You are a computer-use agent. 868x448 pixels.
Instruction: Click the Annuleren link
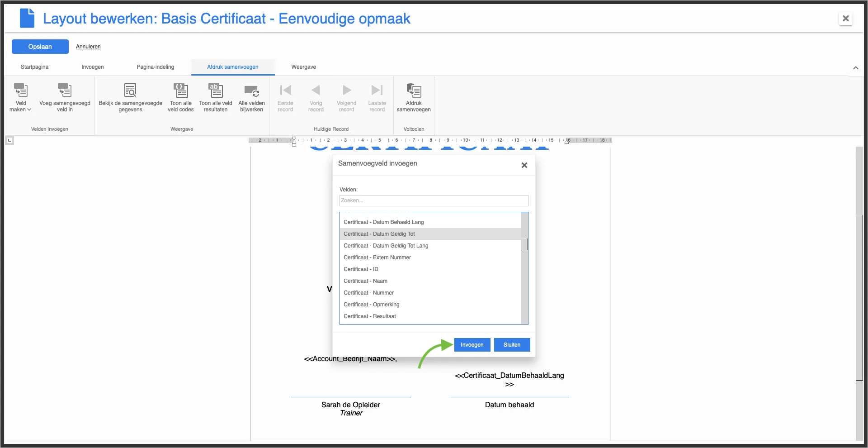88,46
